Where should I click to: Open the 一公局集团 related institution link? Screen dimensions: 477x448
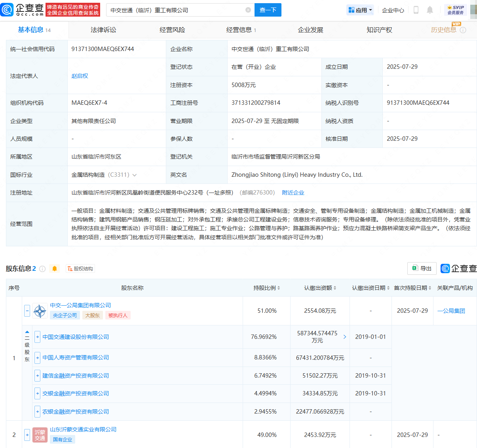[x=451, y=311]
